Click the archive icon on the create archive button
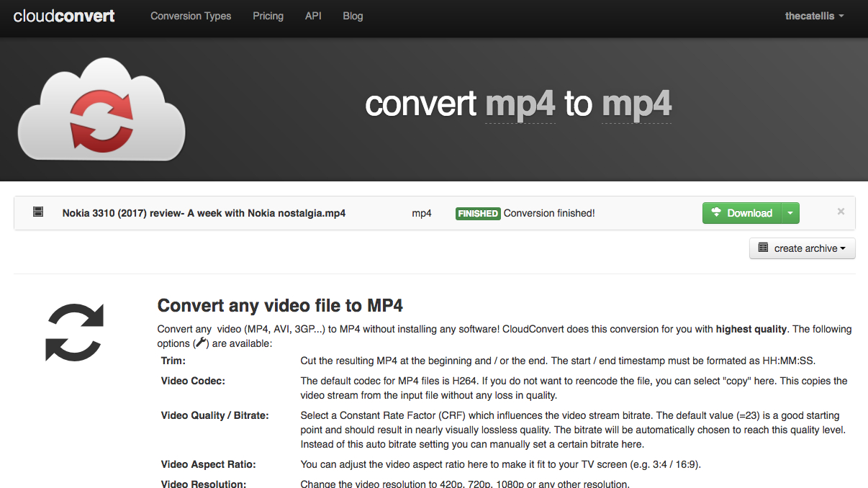This screenshot has height=488, width=868. coord(764,248)
